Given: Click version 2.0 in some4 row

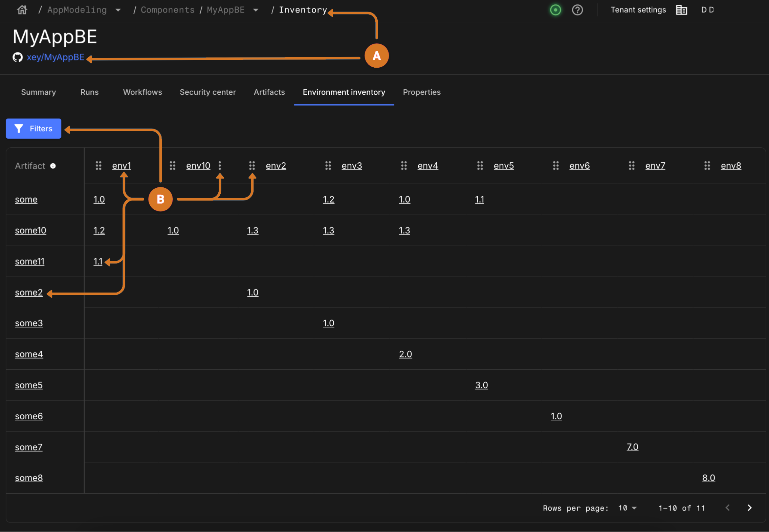Looking at the screenshot, I should point(405,354).
